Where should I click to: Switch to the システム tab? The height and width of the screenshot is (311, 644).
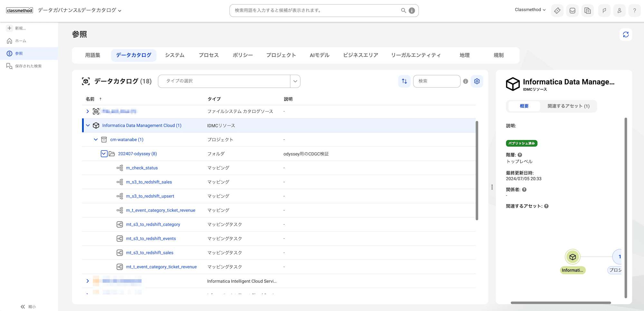click(175, 55)
